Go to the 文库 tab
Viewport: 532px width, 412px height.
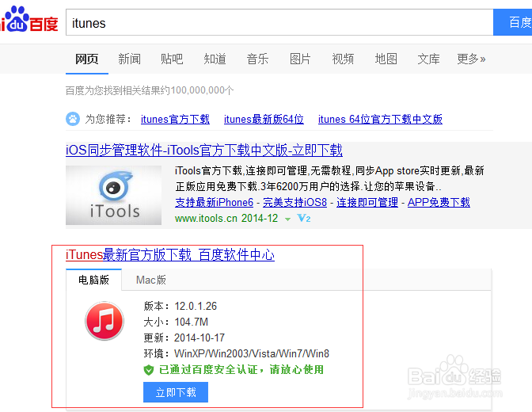click(x=428, y=59)
